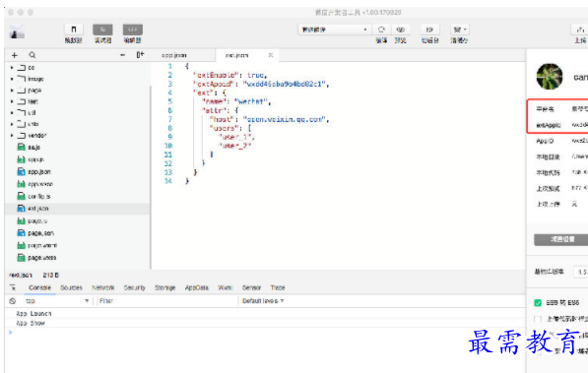This screenshot has height=373, width=588.
Task: Select the Sensor tab
Action: click(x=251, y=287)
